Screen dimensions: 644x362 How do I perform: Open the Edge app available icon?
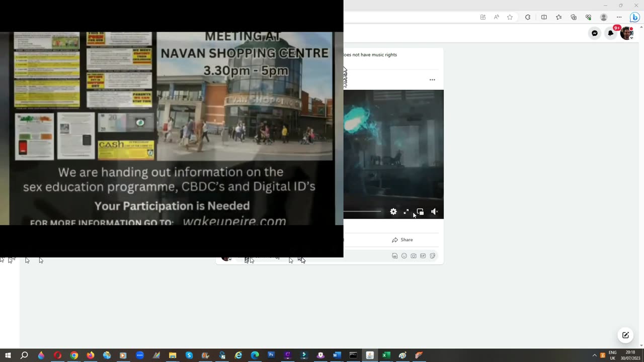(x=483, y=17)
